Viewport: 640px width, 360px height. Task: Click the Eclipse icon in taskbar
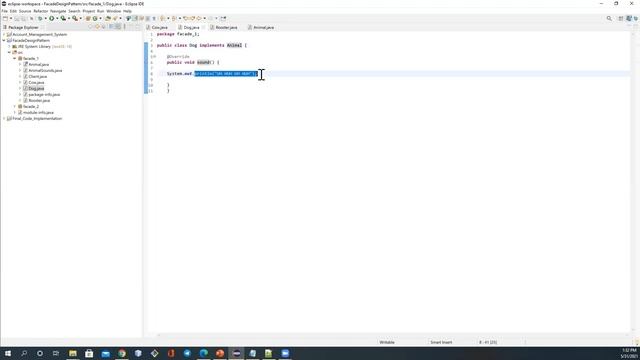tap(236, 353)
